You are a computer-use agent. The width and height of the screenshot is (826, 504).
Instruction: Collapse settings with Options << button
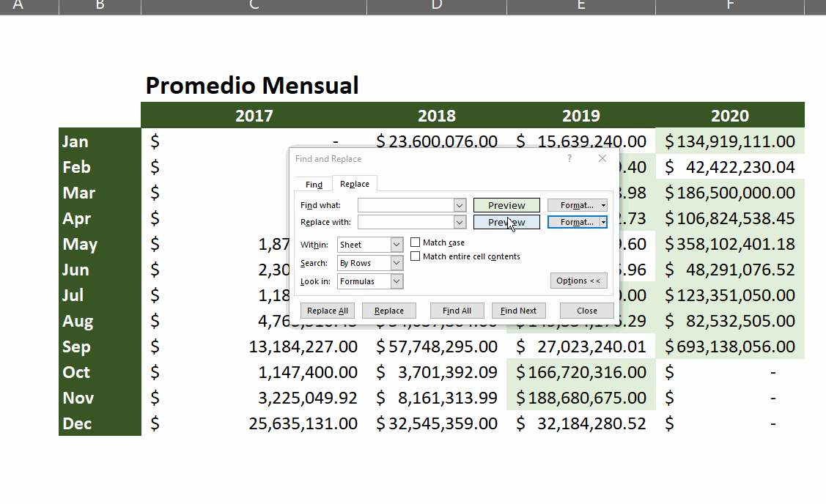point(578,281)
